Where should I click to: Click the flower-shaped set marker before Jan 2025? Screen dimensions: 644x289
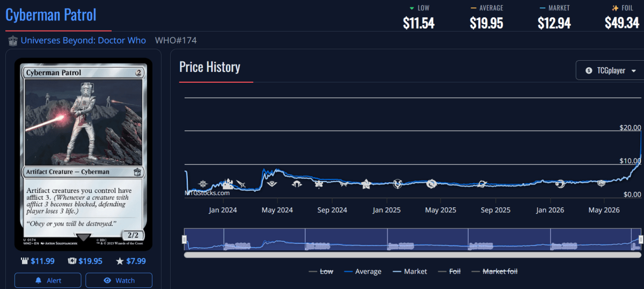[367, 184]
